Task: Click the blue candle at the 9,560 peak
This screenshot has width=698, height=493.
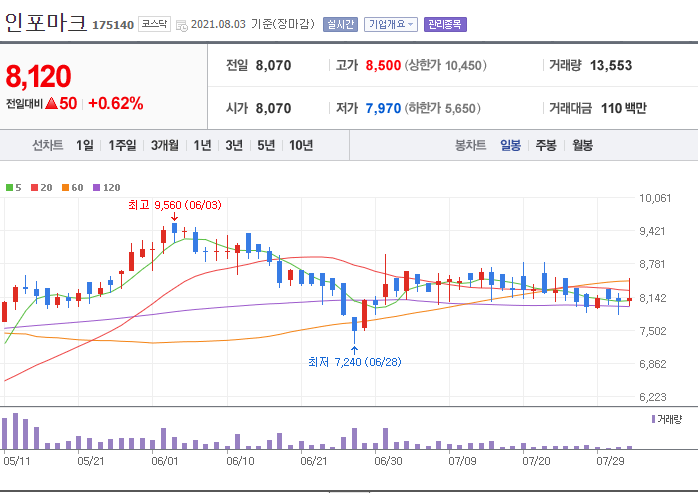Action: click(x=174, y=228)
